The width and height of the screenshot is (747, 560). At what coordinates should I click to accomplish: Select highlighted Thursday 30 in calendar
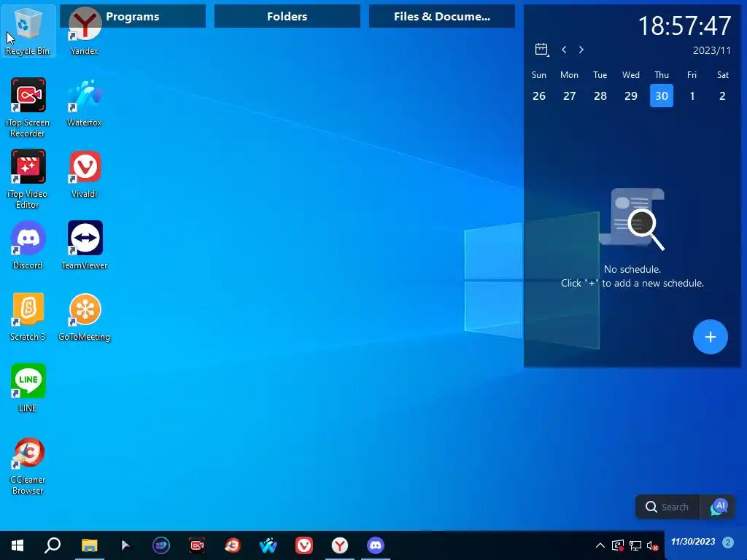(662, 96)
